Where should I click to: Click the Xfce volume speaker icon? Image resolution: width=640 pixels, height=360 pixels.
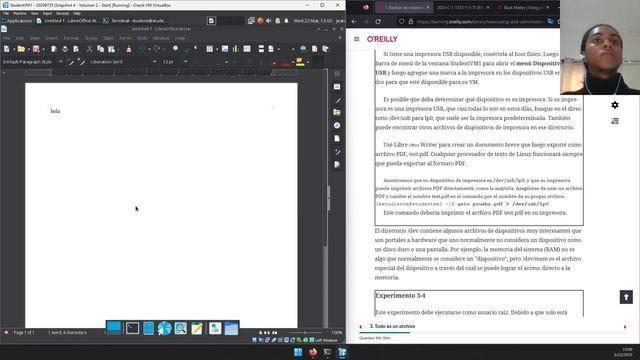[x=269, y=20]
